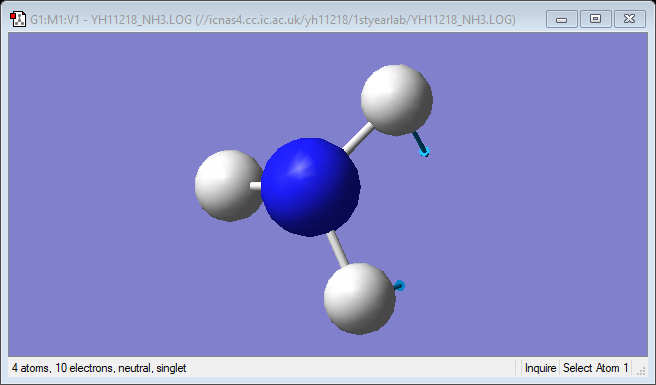Click the YH11218_NH3.LOG window title bar

(273, 19)
